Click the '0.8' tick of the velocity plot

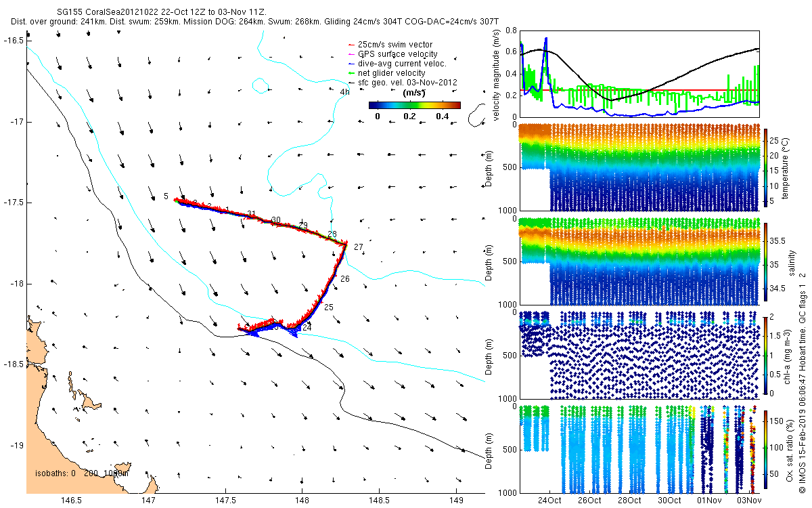click(510, 30)
